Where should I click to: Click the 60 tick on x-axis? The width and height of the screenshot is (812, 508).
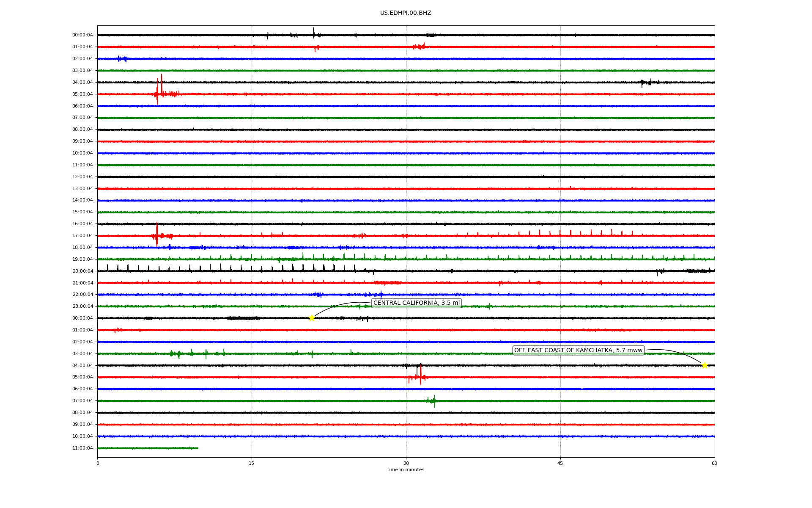714,463
